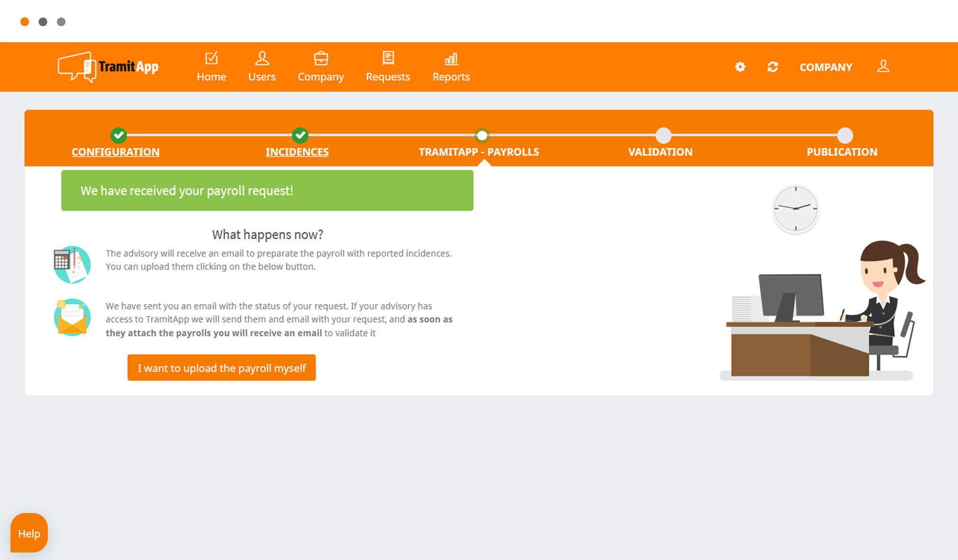Open the Company menu label
Viewport: 958px width, 560px height.
tap(321, 77)
